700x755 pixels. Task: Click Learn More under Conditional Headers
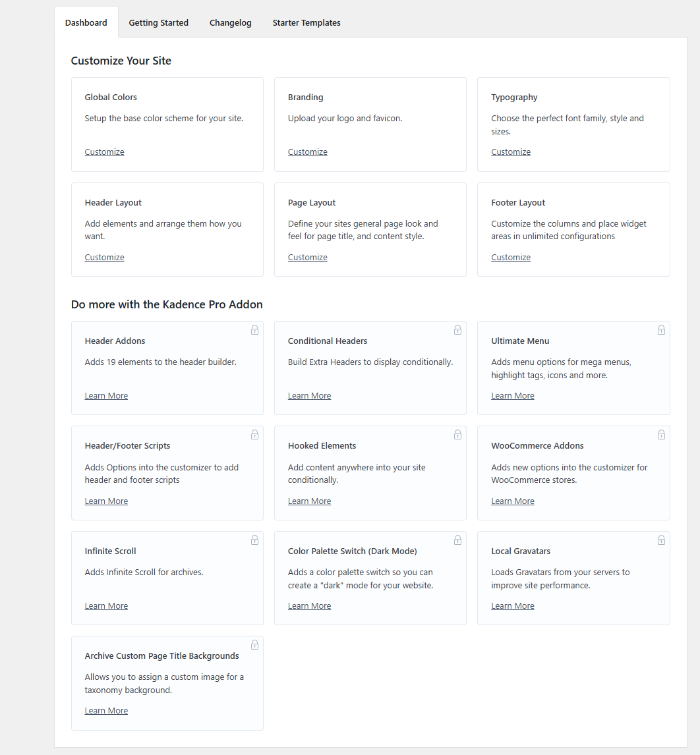309,395
